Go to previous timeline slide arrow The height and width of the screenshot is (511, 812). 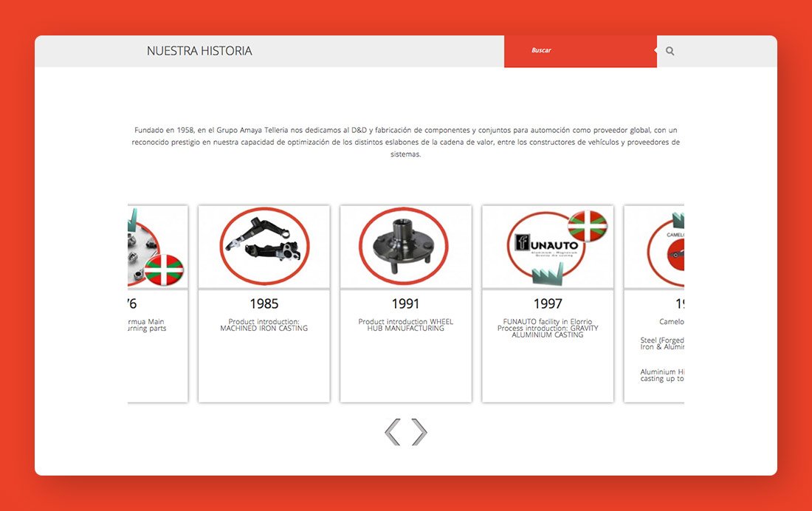[x=393, y=432]
